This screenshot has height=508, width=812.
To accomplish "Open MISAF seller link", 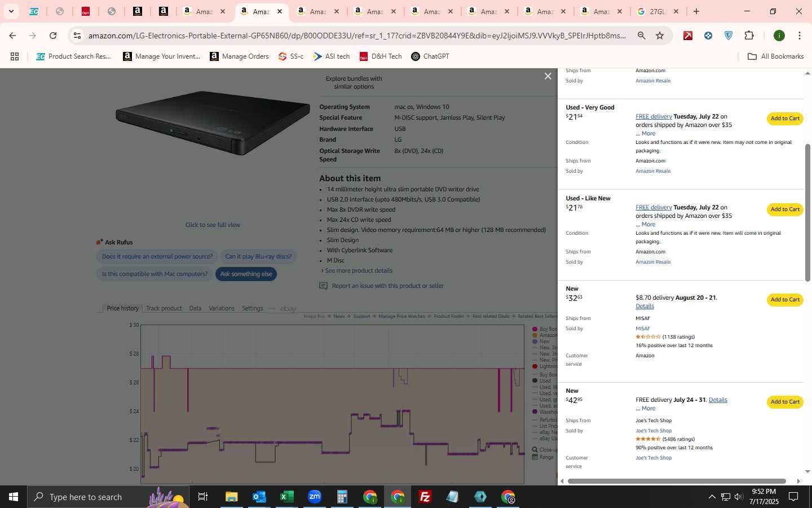I will click(643, 329).
